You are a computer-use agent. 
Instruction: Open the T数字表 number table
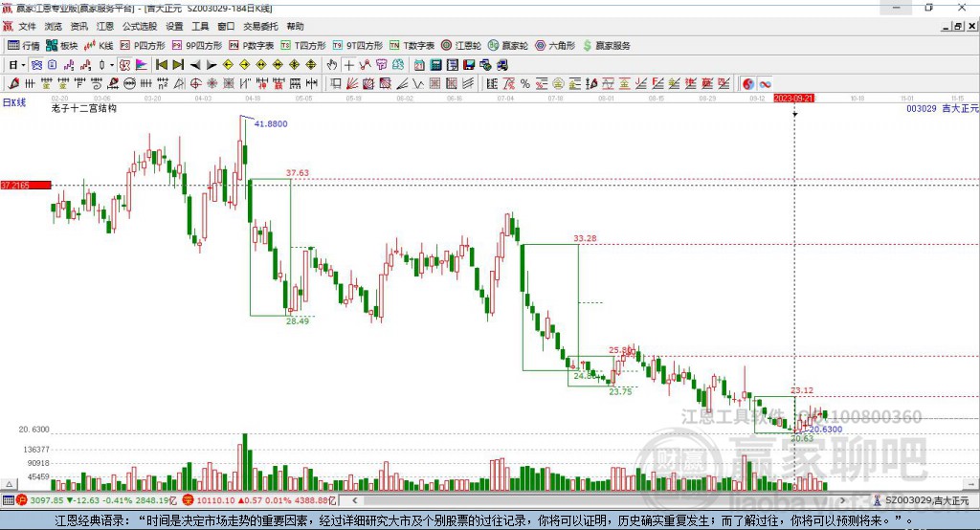tap(412, 46)
